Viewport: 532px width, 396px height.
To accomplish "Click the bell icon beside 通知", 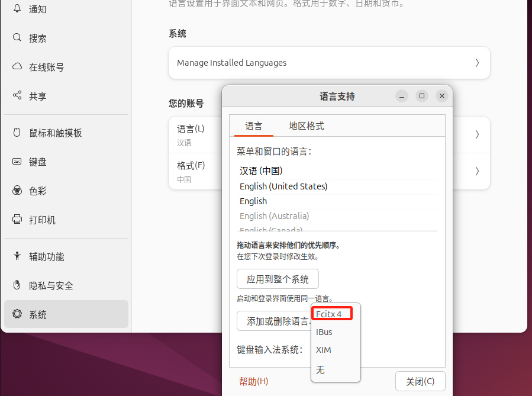I will (x=17, y=9).
